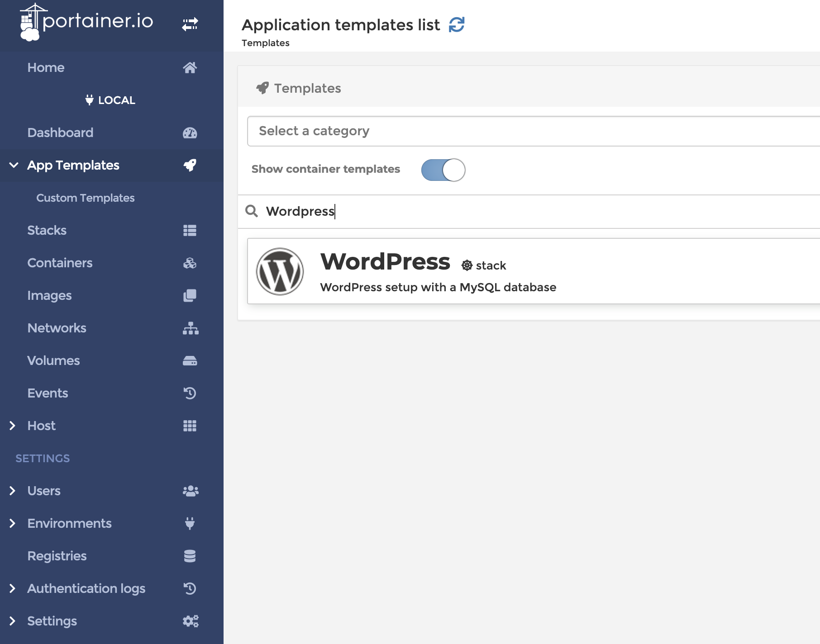Expand the Users section chevron
Screen dimensions: 820x644
[13, 491]
